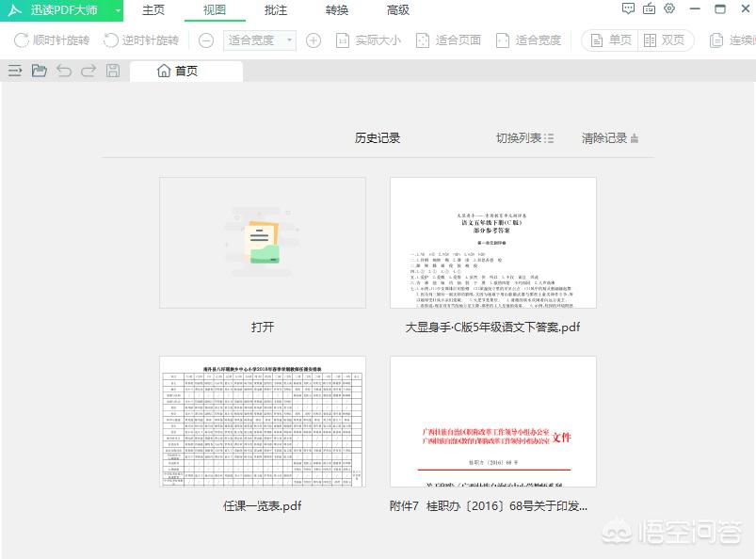Viewport: 756px width, 559px height.
Task: Open the 高级 tab
Action: (x=398, y=10)
